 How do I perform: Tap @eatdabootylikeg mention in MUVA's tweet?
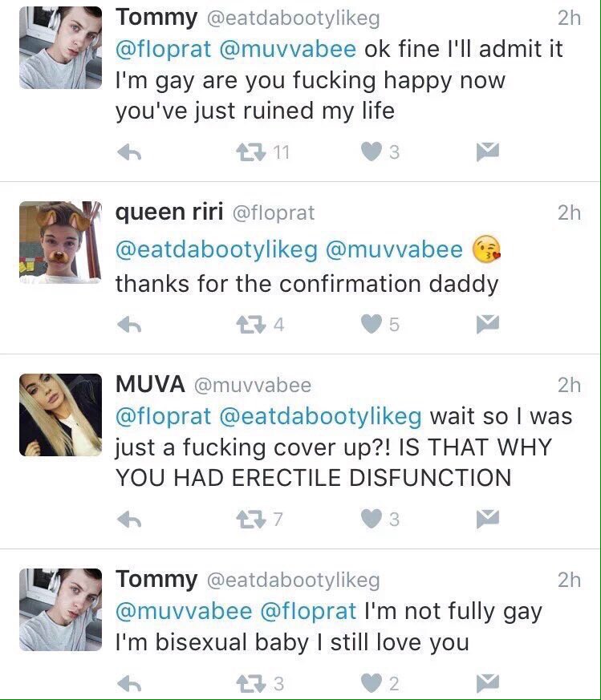coord(320,417)
